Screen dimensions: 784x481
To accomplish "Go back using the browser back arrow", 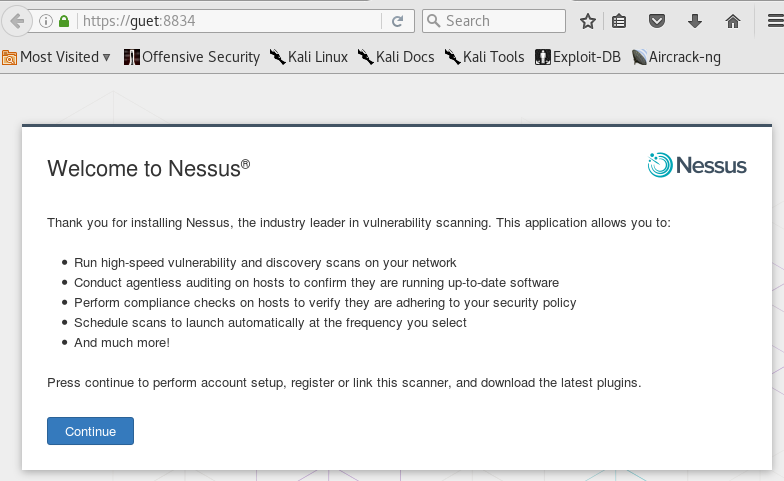I will point(17,21).
